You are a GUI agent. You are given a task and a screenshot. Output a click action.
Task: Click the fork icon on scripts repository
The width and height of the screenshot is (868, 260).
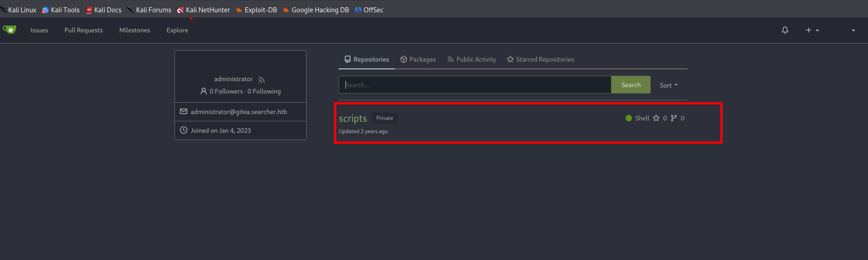tap(674, 118)
